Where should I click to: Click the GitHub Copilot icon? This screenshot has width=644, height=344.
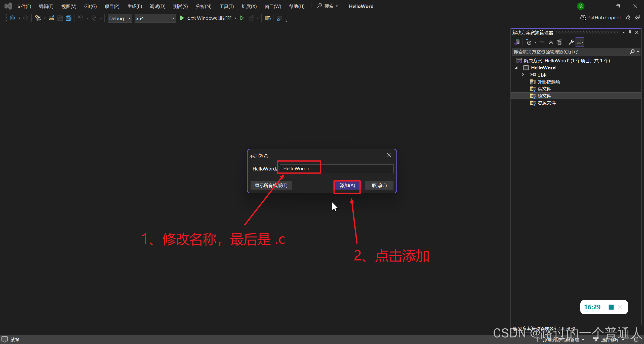583,18
